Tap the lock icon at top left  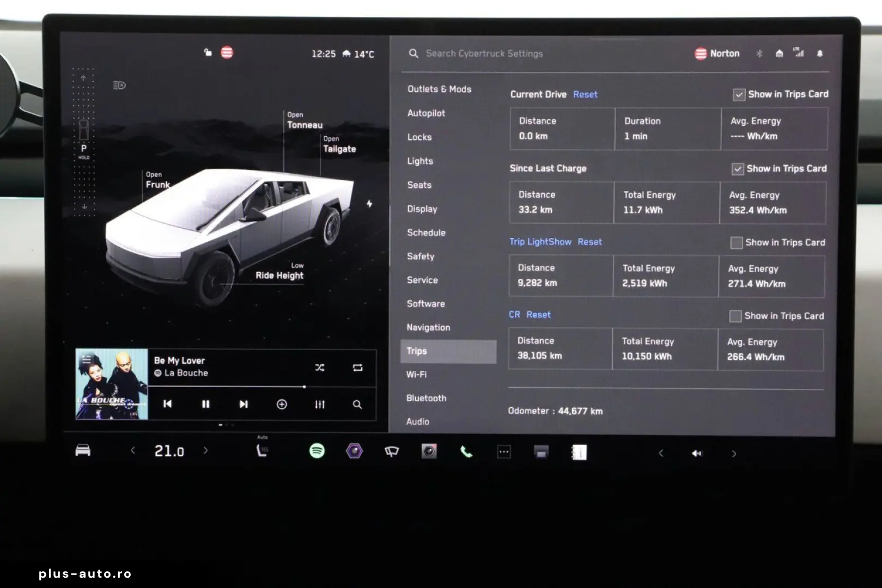click(208, 52)
